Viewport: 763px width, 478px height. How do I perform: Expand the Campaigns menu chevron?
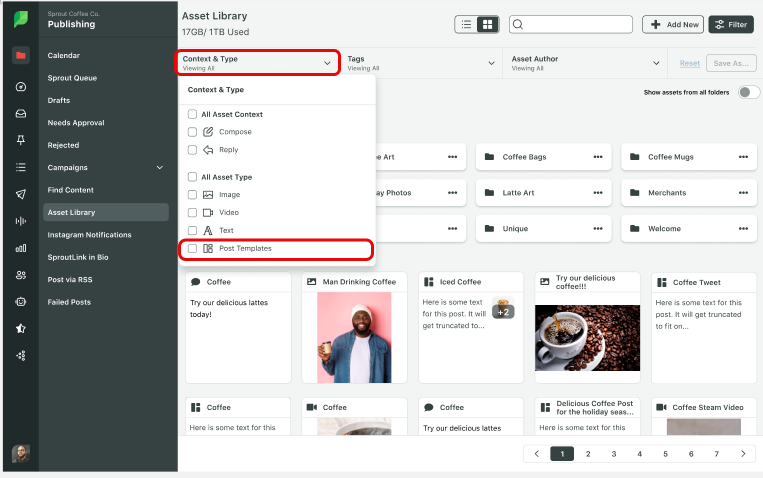click(x=160, y=167)
